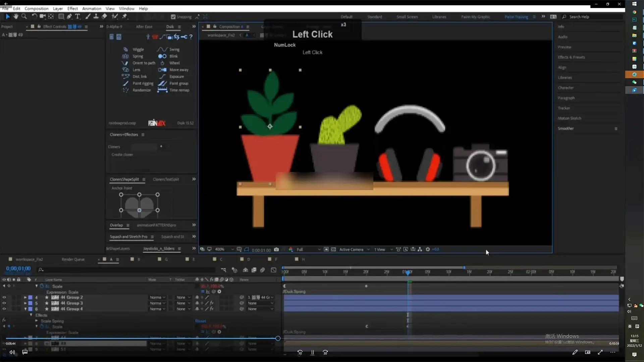Switch to the Render Queue tab
Screen dimensions: 644x362
click(x=73, y=259)
